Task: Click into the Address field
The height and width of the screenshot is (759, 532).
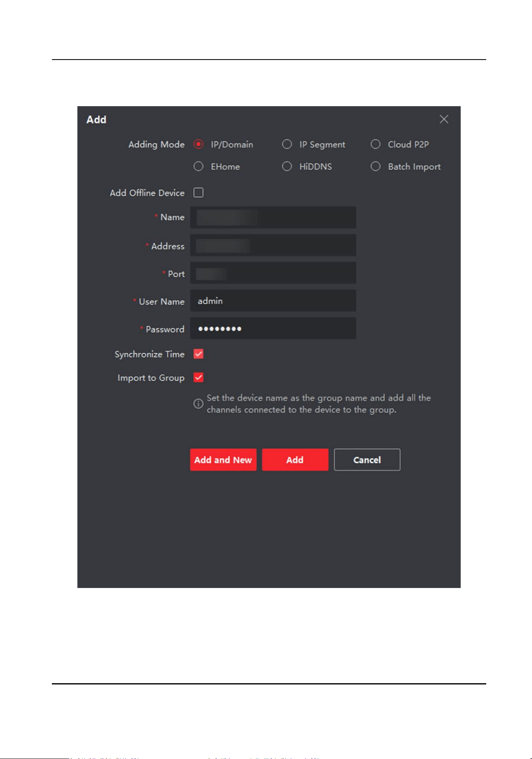Action: (273, 245)
